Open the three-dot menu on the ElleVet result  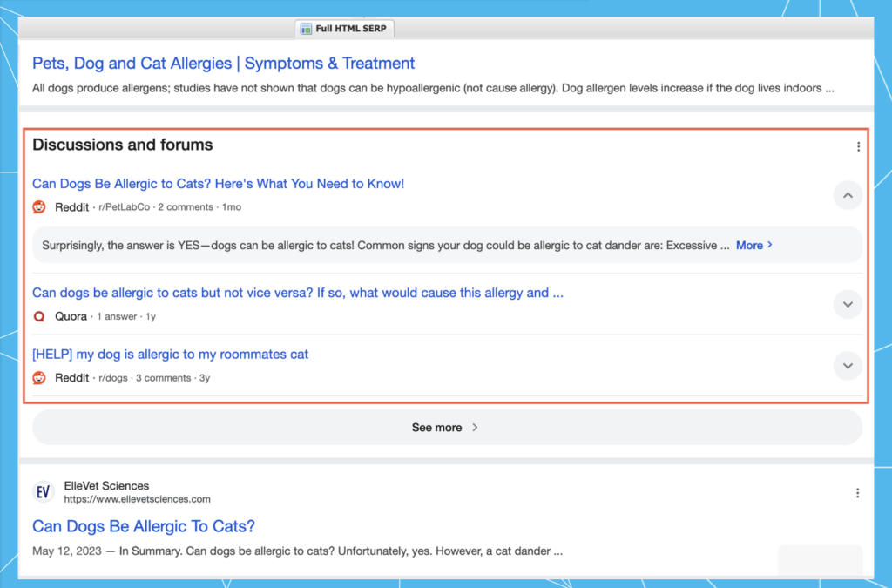(858, 492)
